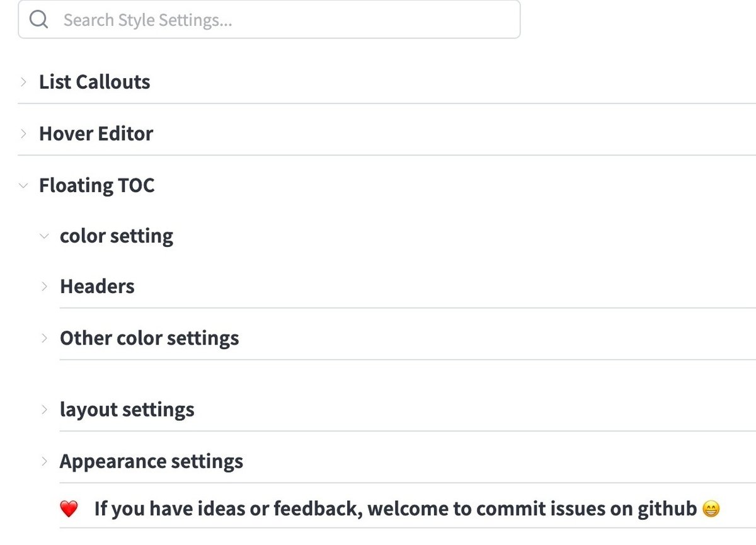Click the search magnifier icon

coord(39,20)
